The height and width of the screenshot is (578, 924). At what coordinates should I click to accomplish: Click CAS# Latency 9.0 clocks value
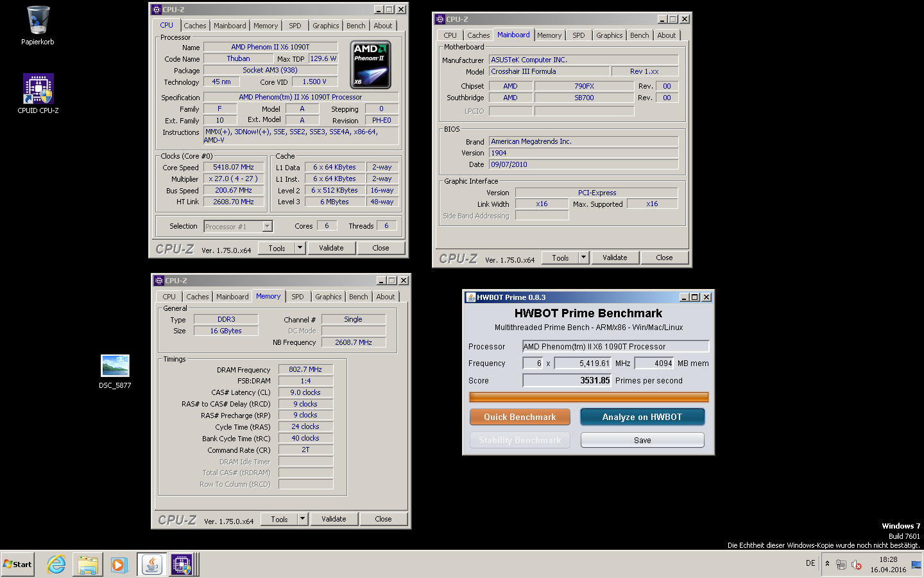tap(305, 392)
